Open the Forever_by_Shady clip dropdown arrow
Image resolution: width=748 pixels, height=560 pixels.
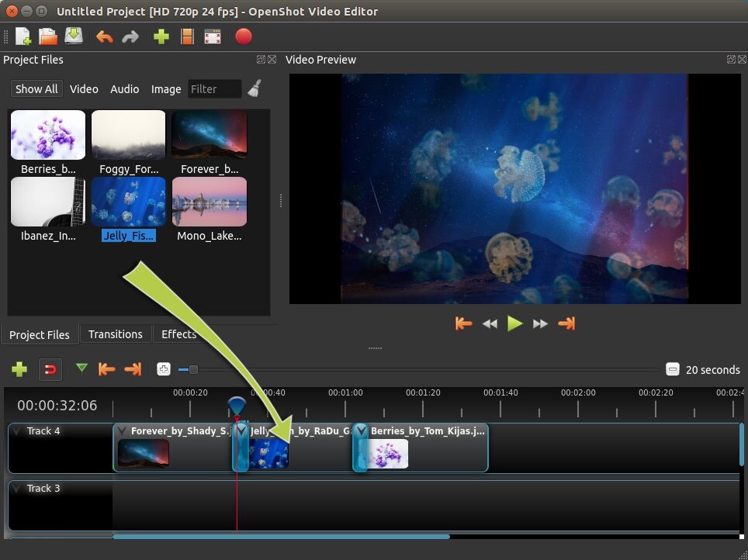[122, 430]
